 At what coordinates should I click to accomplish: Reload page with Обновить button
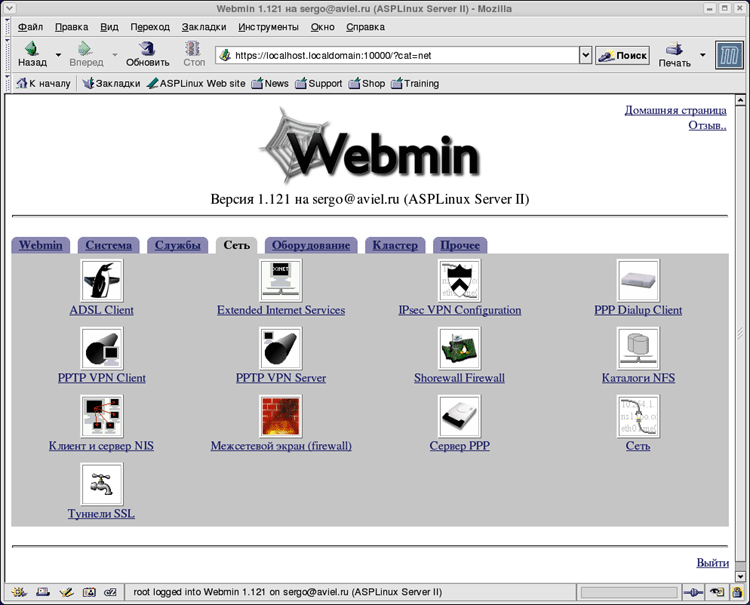click(147, 55)
